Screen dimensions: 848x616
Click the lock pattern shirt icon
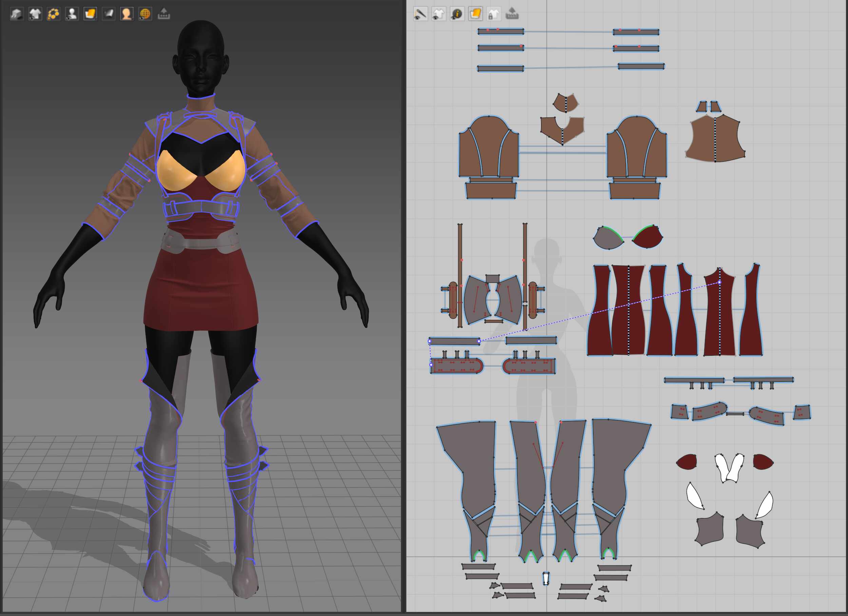494,14
